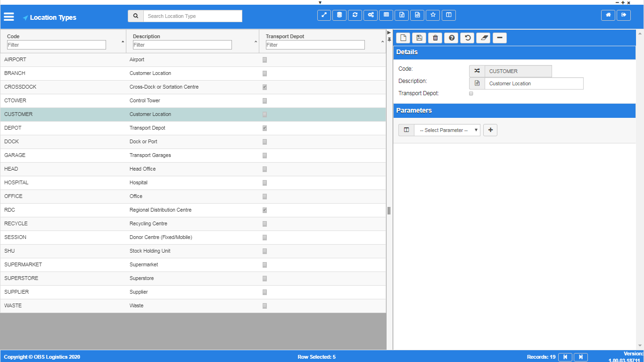Viewport: 644px width, 362px height.
Task: Click the Transport Depot filter field
Action: (315, 45)
